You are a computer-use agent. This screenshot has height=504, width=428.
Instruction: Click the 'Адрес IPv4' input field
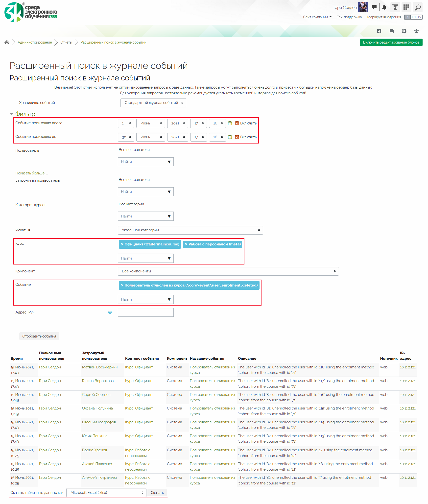[x=146, y=312]
